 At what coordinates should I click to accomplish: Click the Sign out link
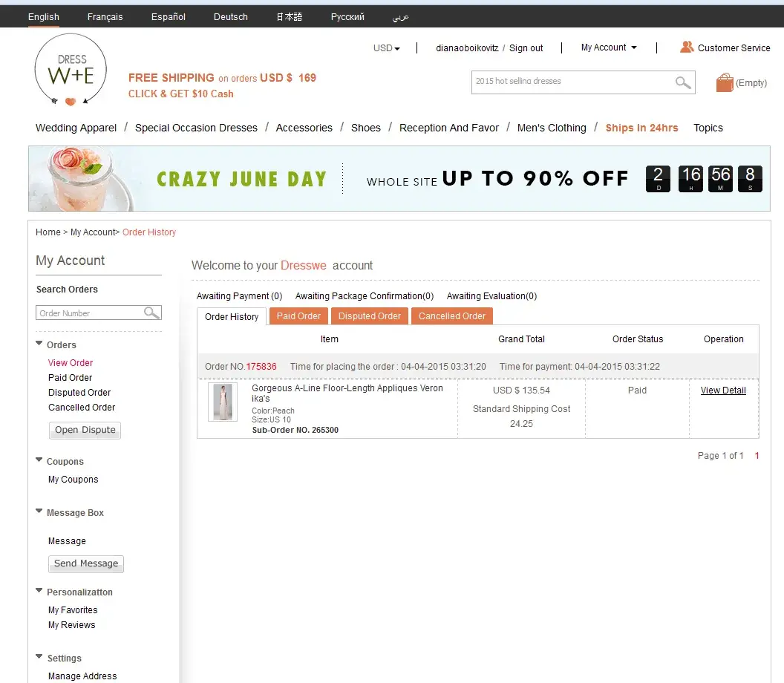(x=526, y=48)
